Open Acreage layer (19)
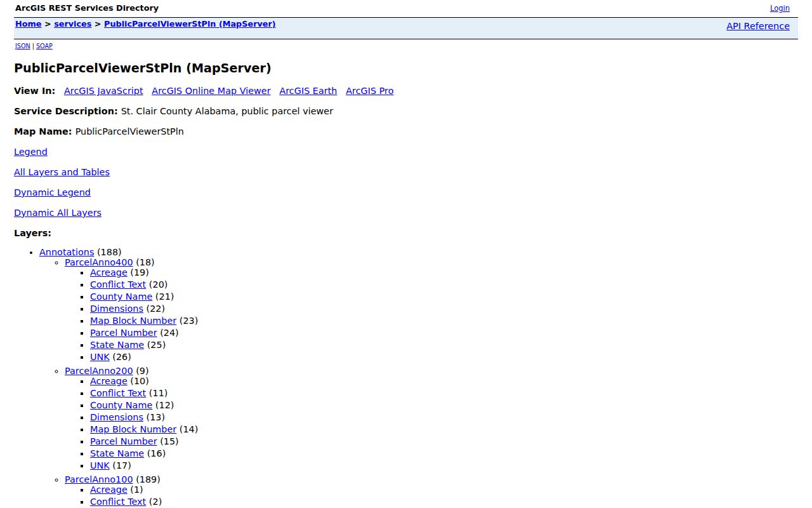The height and width of the screenshot is (508, 812). tap(108, 272)
